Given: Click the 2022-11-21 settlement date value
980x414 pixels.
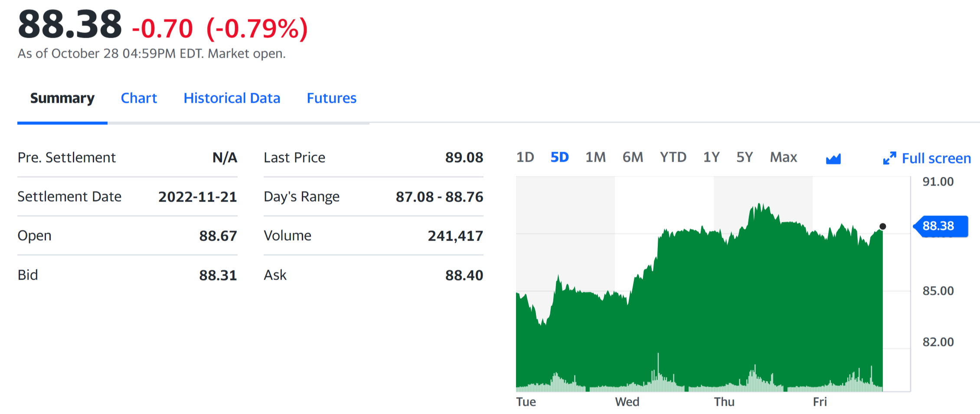Looking at the screenshot, I should 198,197.
